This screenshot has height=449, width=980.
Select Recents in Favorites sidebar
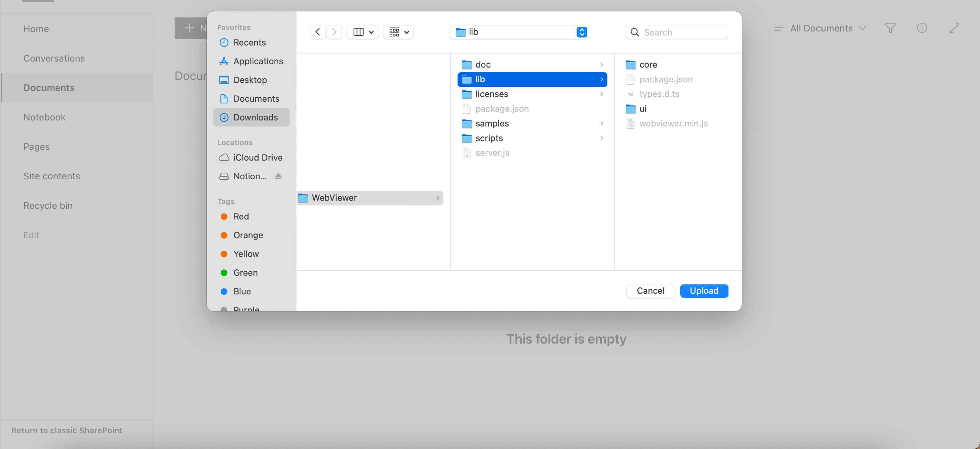(x=249, y=42)
